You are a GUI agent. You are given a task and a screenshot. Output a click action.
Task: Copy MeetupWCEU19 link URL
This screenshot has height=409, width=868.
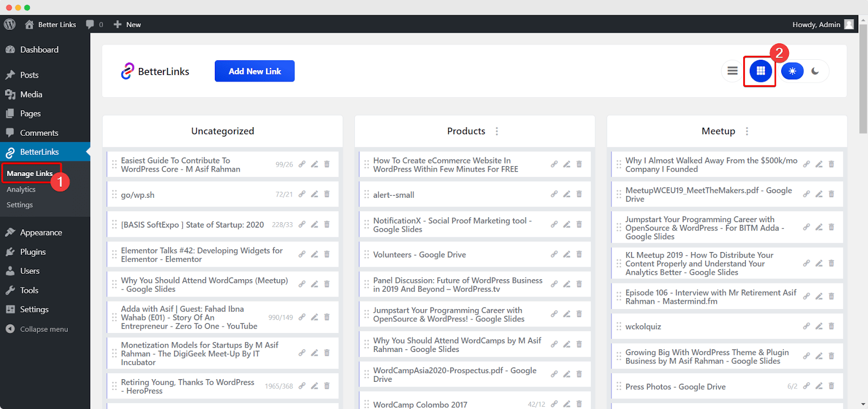pyautogui.click(x=806, y=194)
